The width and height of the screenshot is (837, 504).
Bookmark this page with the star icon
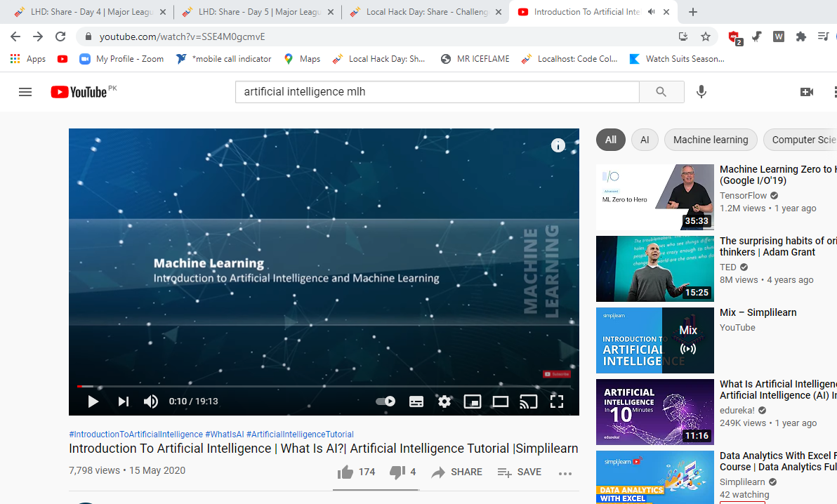(706, 37)
